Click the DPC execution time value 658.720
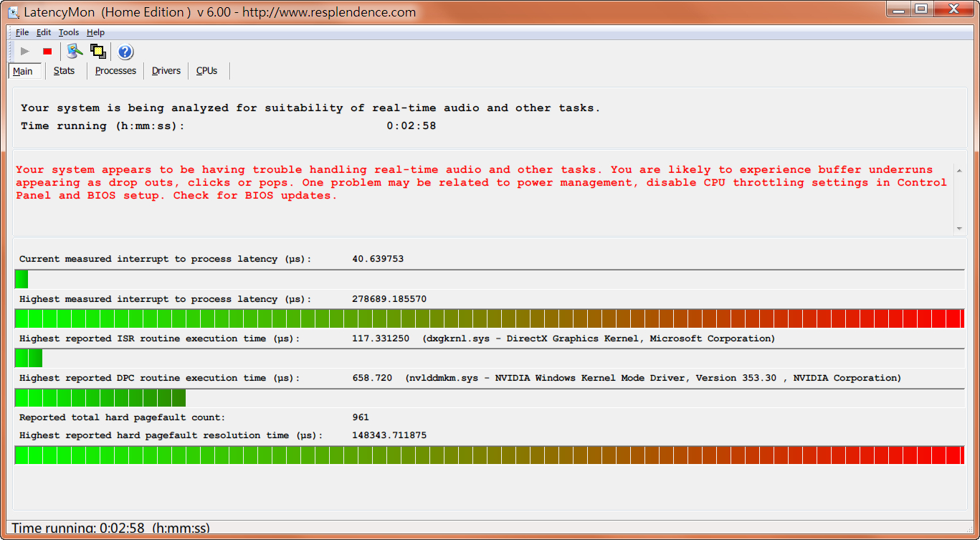The width and height of the screenshot is (980, 540). click(x=372, y=378)
